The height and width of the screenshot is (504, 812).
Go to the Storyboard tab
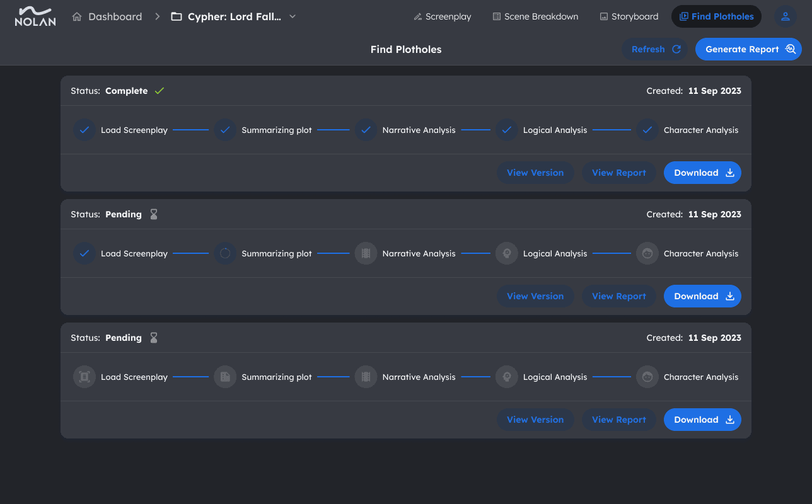coord(629,16)
